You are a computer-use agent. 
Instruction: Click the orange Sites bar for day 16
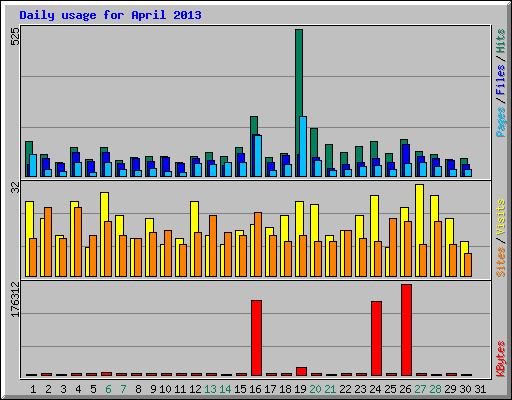pos(258,244)
